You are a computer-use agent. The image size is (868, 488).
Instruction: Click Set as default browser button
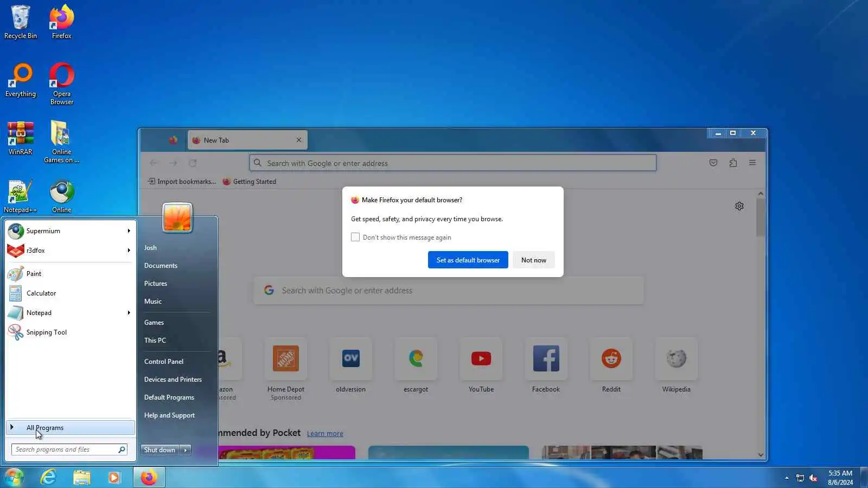(x=468, y=260)
